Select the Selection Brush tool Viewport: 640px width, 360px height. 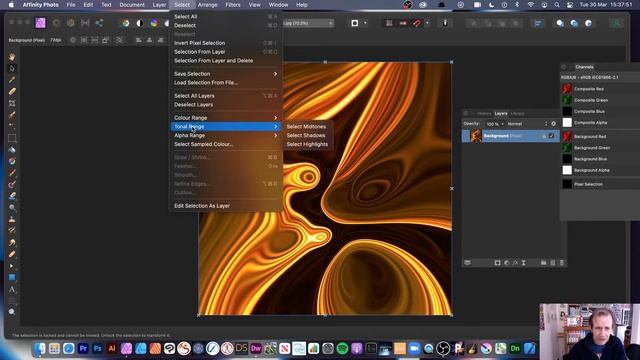pos(12,115)
